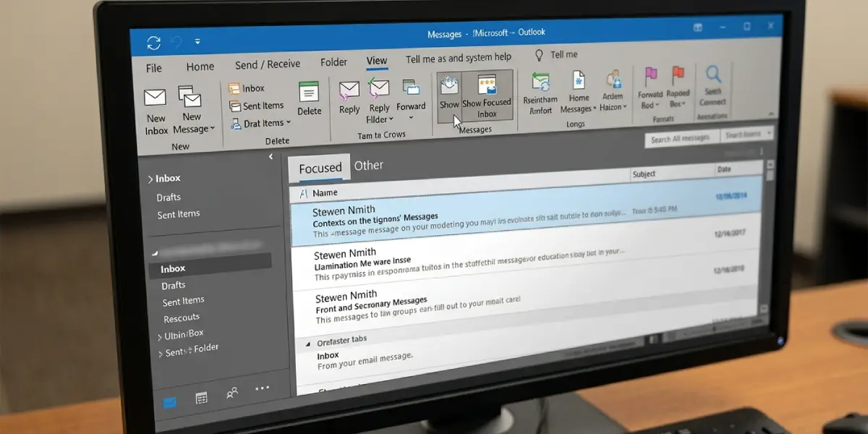The image size is (868, 434).
Task: Open the Drat Items dropdown
Action: point(288,123)
